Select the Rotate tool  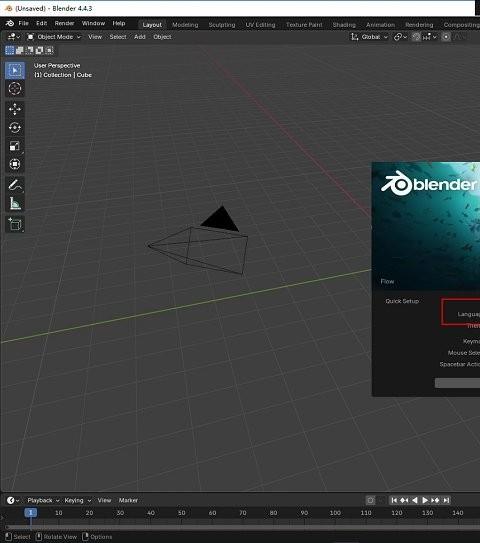tap(15, 127)
